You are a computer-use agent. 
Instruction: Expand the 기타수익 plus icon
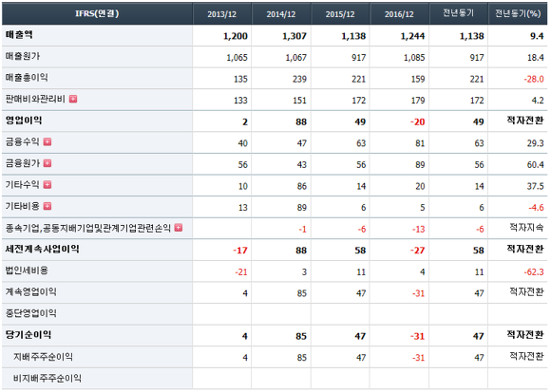point(47,184)
